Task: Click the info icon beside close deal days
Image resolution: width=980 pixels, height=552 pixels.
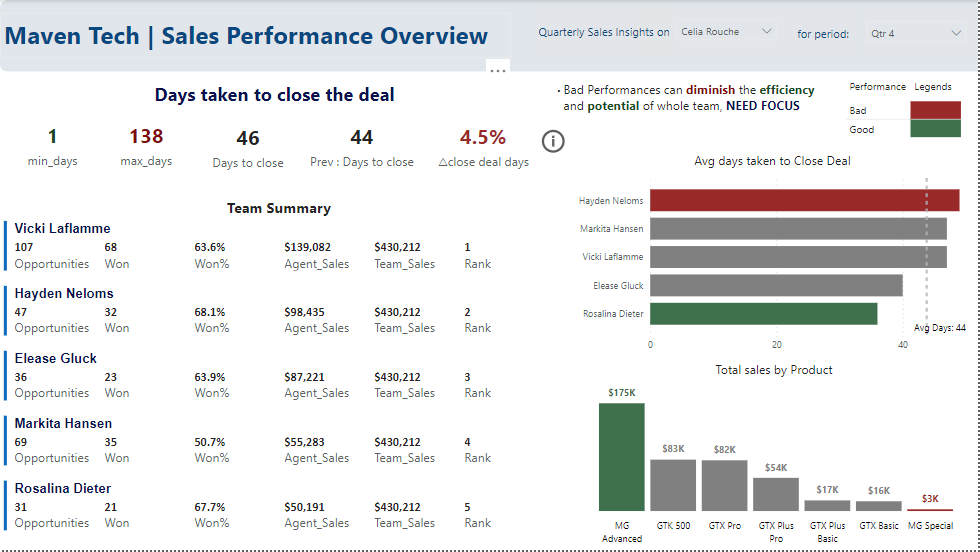Action: (552, 141)
